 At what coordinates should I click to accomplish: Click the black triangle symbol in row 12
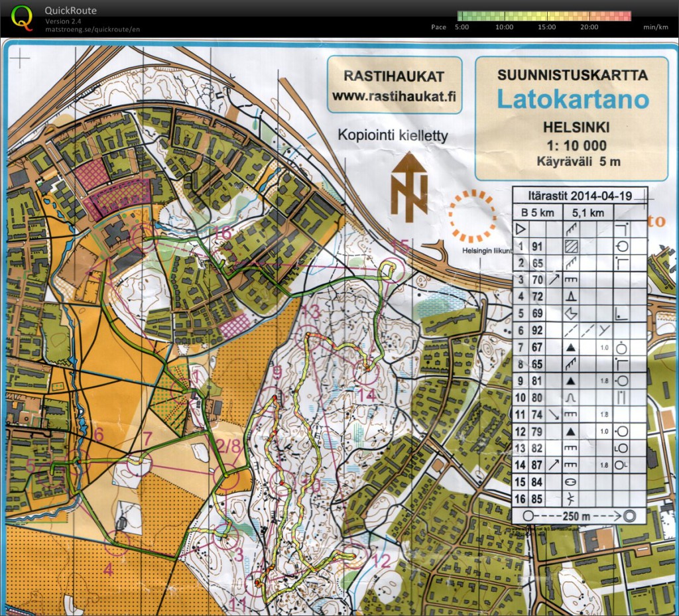571,431
